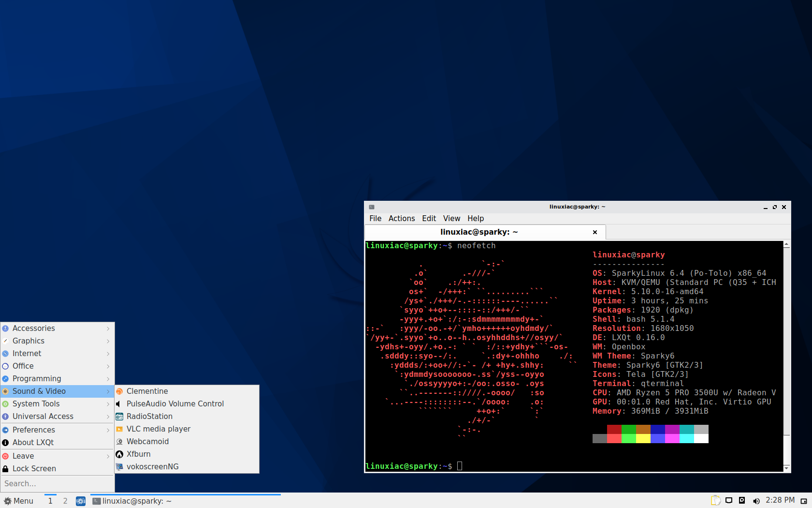Open the Actions menu in qterminal

[x=402, y=219]
